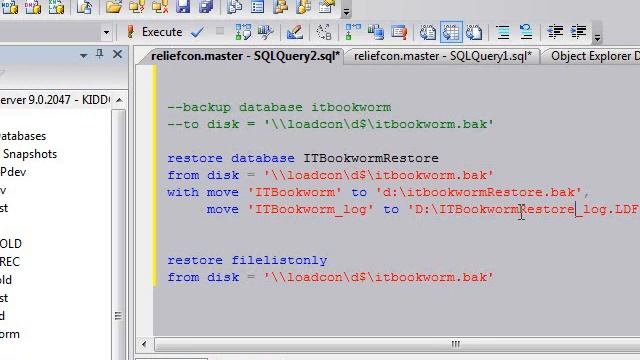The height and width of the screenshot is (360, 640).
Task: Click the Object Explorer scroll up arrow
Action: pyautogui.click(x=119, y=100)
